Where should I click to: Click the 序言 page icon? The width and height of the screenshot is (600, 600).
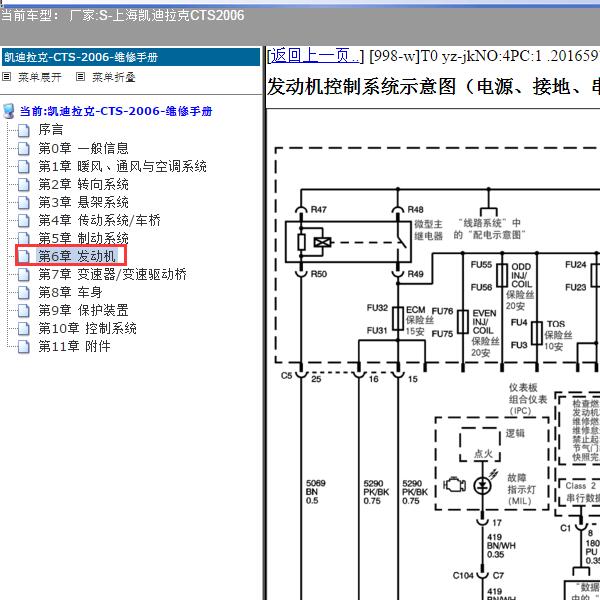24,131
